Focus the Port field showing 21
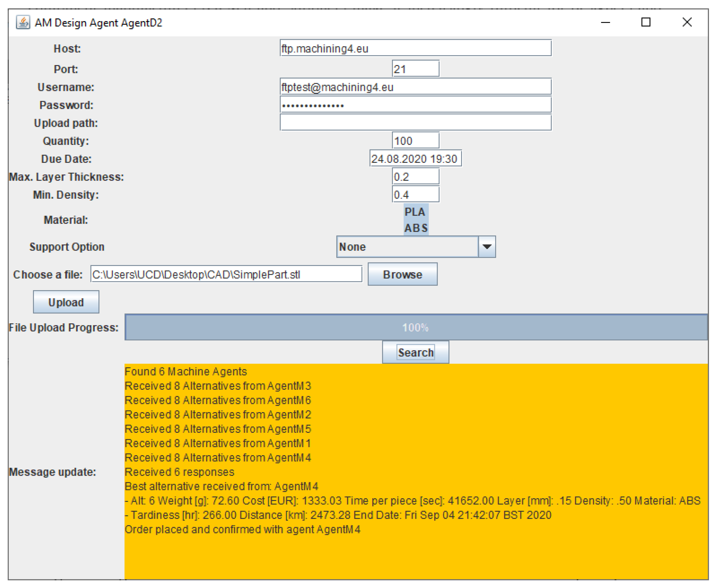The image size is (716, 588). click(x=416, y=69)
